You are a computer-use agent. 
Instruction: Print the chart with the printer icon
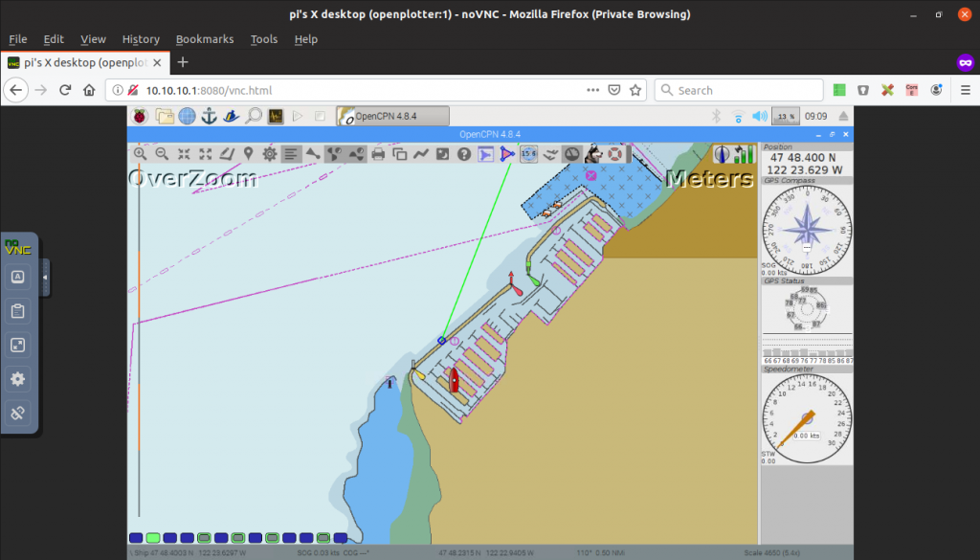pyautogui.click(x=378, y=154)
